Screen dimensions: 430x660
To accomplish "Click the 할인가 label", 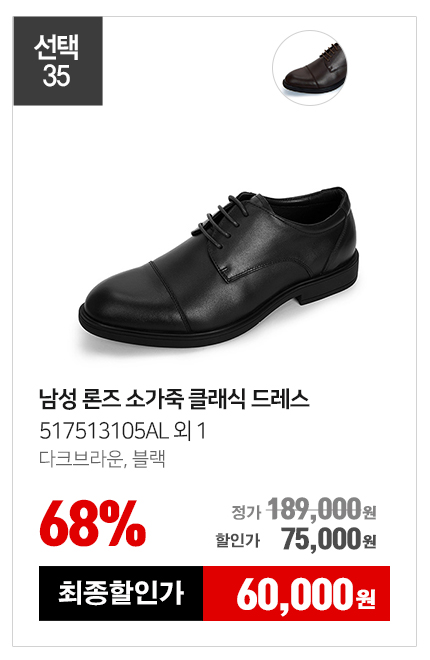I will 238,540.
